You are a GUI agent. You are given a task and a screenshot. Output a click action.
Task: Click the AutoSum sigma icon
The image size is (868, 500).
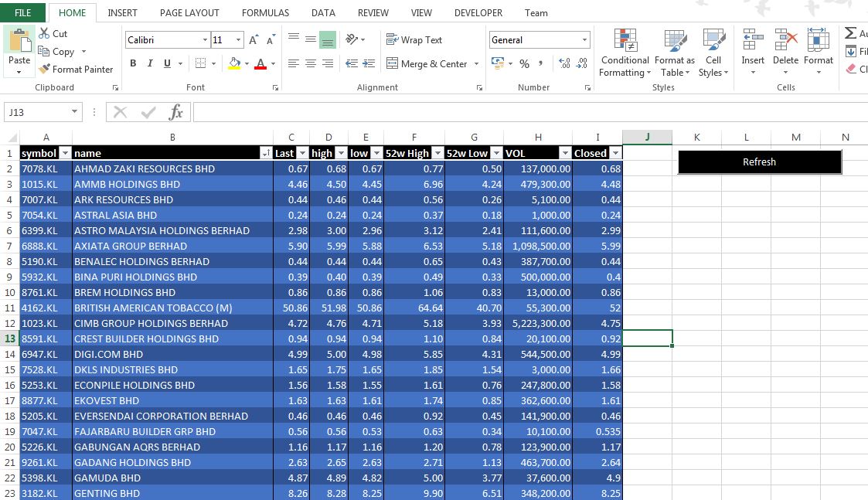pyautogui.click(x=851, y=33)
